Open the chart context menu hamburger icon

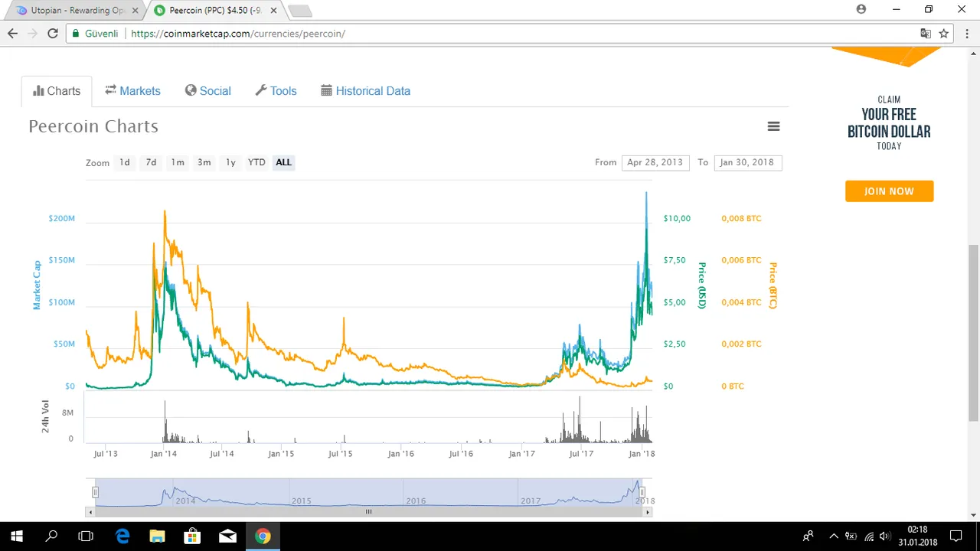click(774, 126)
